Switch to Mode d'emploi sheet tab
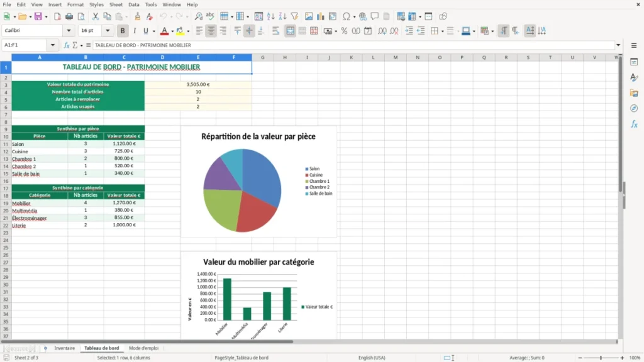Image resolution: width=644 pixels, height=362 pixels. tap(144, 348)
